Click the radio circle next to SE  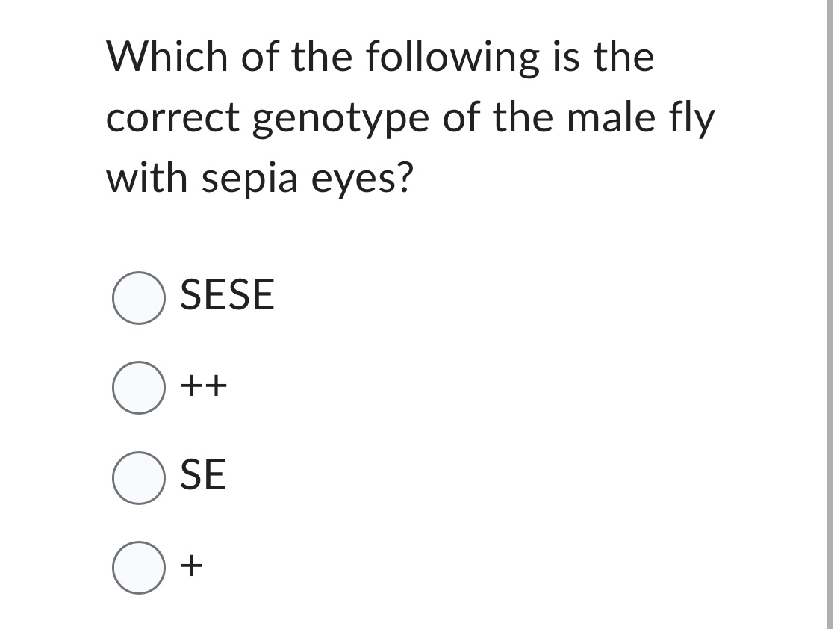[x=138, y=479]
